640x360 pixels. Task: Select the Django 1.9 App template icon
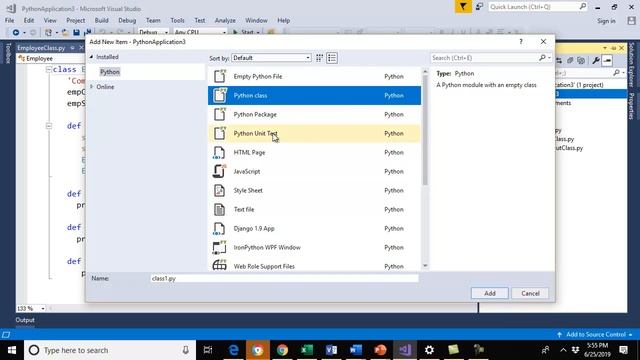tap(219, 229)
